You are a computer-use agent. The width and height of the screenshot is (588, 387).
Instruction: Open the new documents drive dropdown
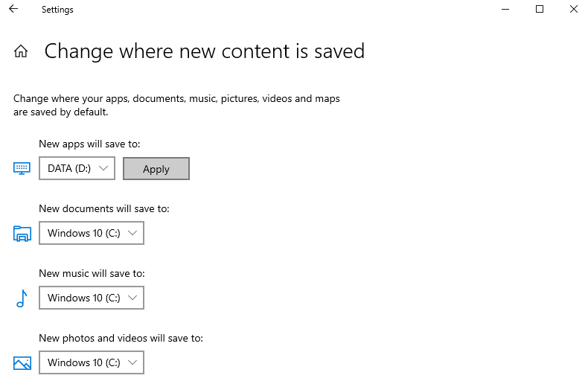coord(91,234)
